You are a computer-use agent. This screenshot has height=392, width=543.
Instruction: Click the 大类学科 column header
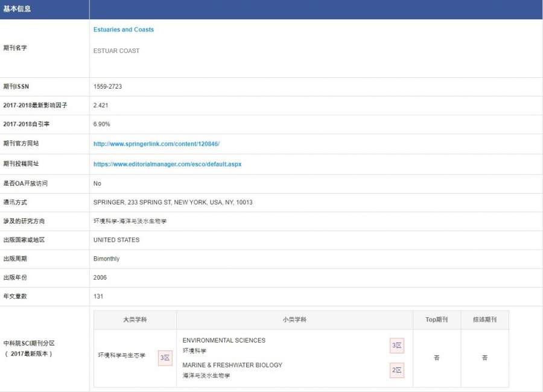(135, 320)
